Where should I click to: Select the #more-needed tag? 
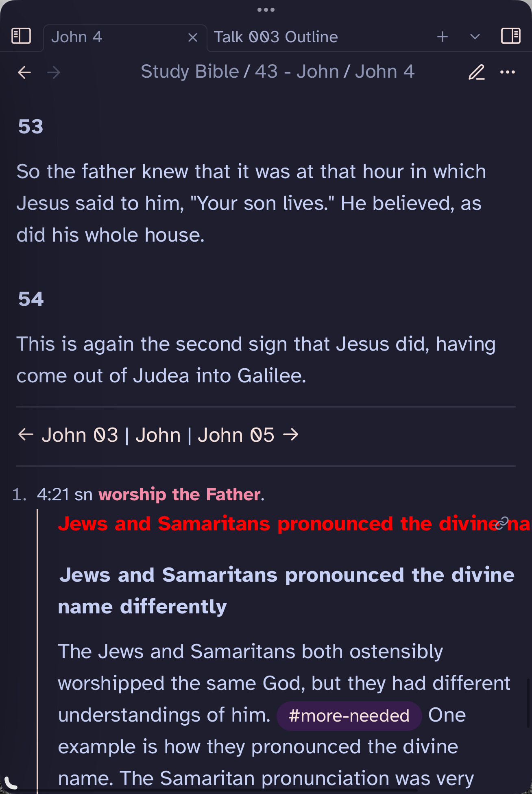point(349,716)
